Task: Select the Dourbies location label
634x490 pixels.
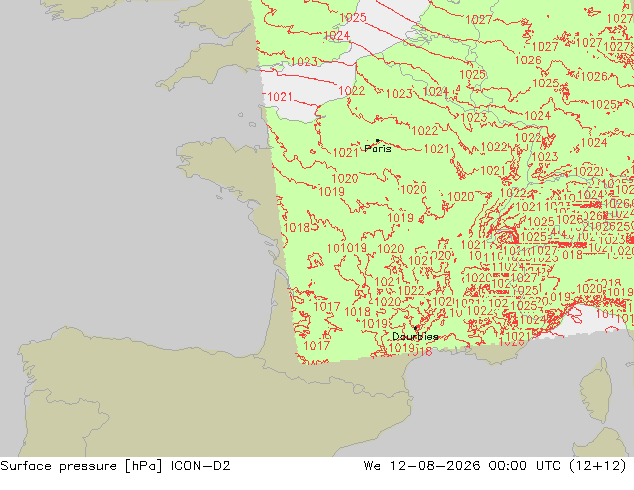Action: pyautogui.click(x=415, y=336)
